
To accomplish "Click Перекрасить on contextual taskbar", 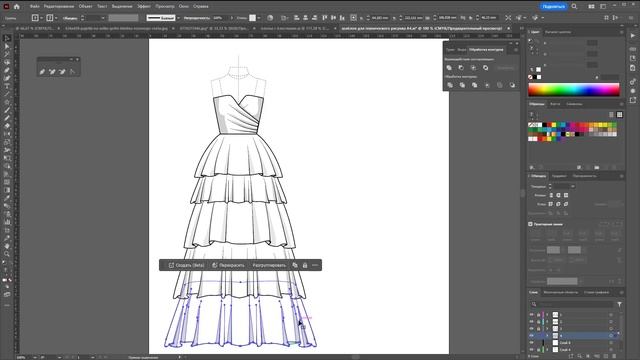I will (228, 265).
